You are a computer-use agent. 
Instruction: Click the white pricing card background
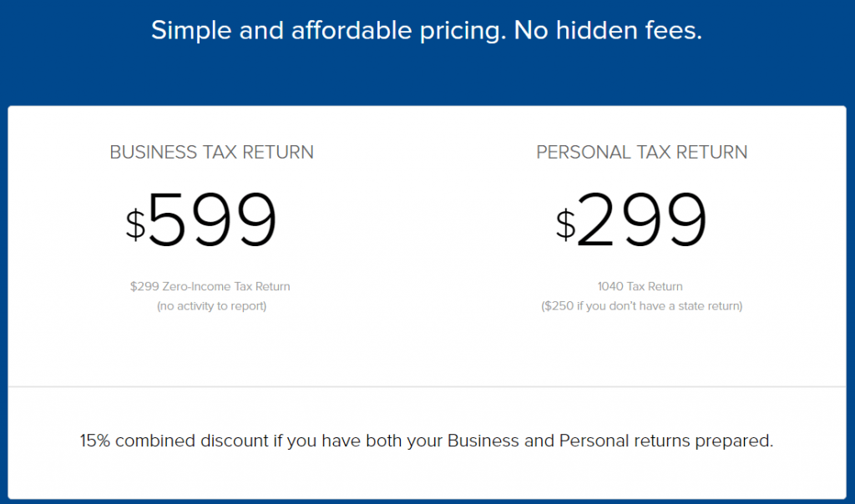click(427, 349)
